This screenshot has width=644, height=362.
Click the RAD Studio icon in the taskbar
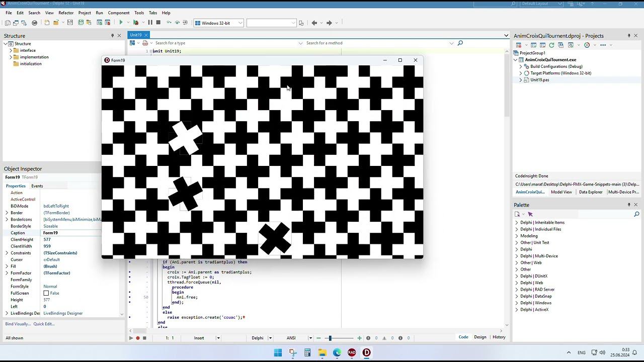click(x=352, y=352)
